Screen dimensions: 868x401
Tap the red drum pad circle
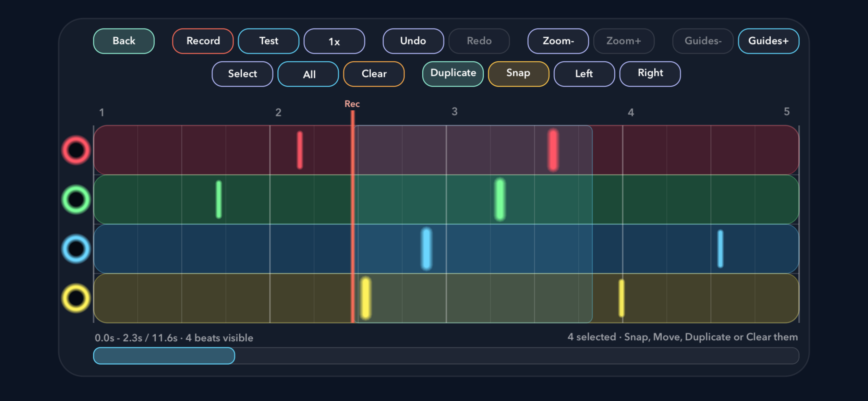coord(76,150)
